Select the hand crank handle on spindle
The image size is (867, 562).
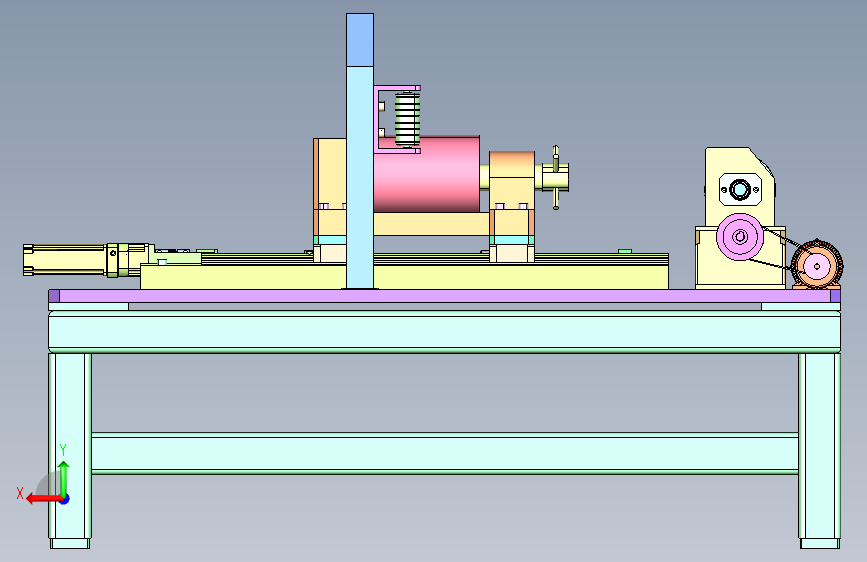pos(556,178)
